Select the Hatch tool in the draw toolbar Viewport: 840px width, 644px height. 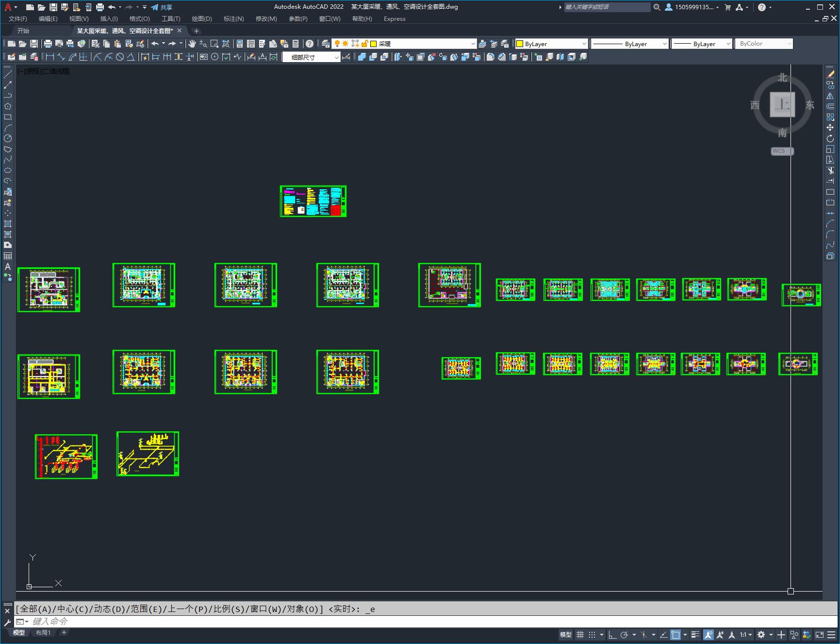coord(8,224)
